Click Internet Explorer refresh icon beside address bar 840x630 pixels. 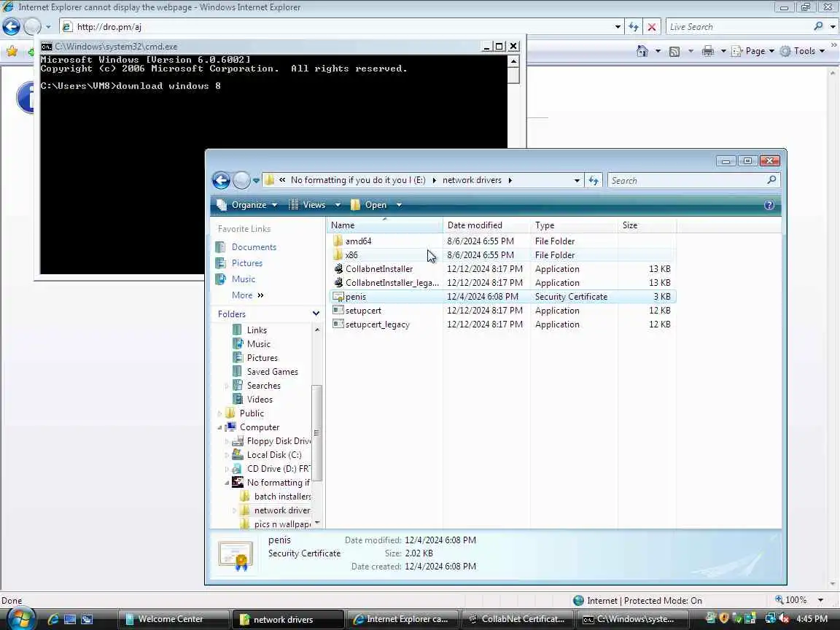point(633,27)
